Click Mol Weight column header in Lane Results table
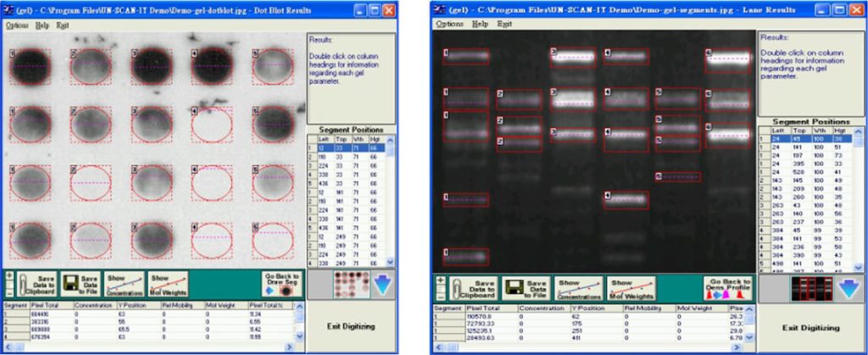Screen dimensions: 868x355 click(702, 308)
